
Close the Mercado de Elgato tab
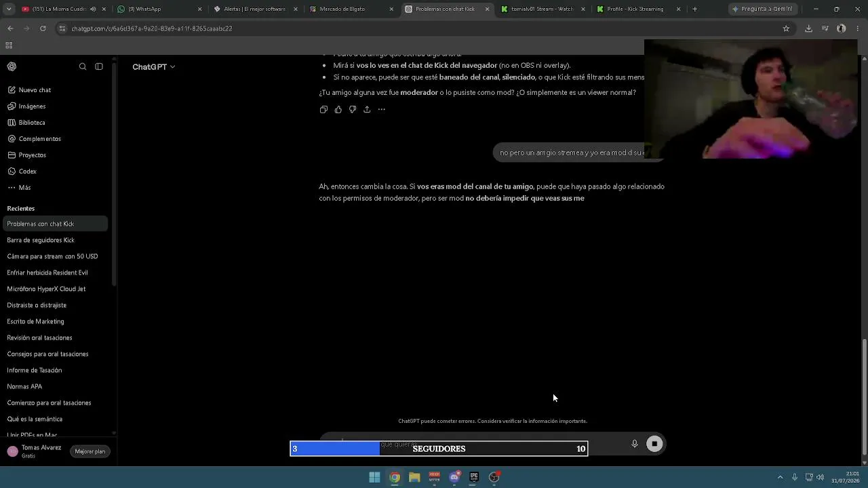[x=391, y=9]
